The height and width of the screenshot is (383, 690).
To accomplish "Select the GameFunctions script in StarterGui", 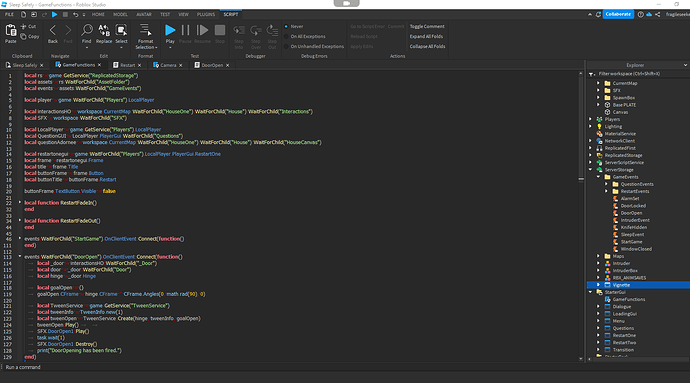I will (x=629, y=299).
